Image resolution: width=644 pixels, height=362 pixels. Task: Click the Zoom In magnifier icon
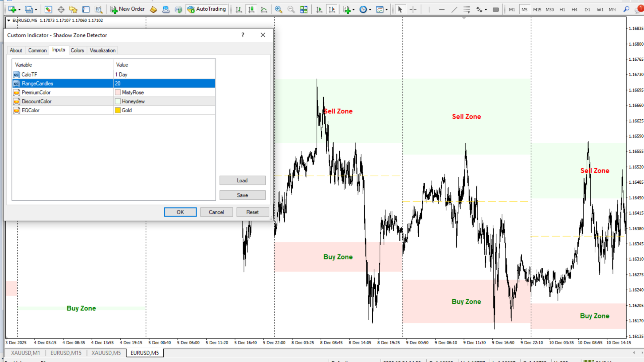(278, 9)
